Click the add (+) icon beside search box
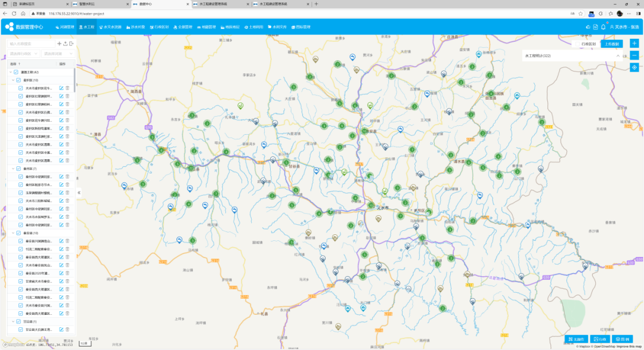Image resolution: width=644 pixels, height=350 pixels. [x=59, y=44]
